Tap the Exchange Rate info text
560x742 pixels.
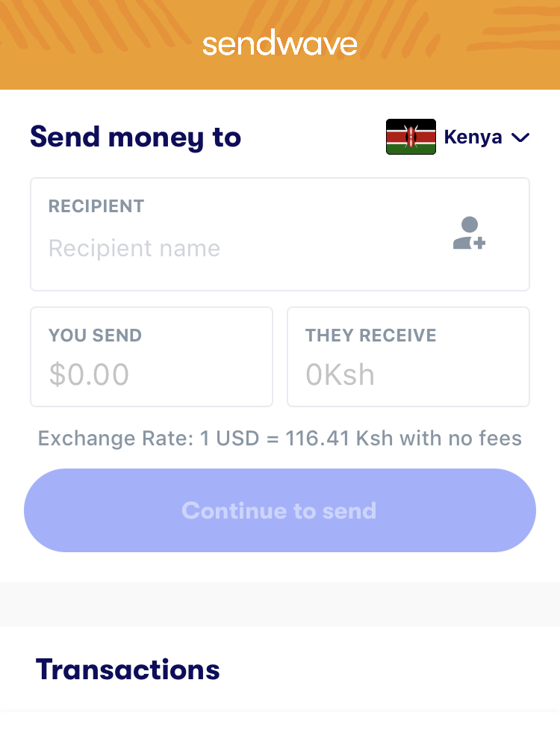tap(280, 438)
